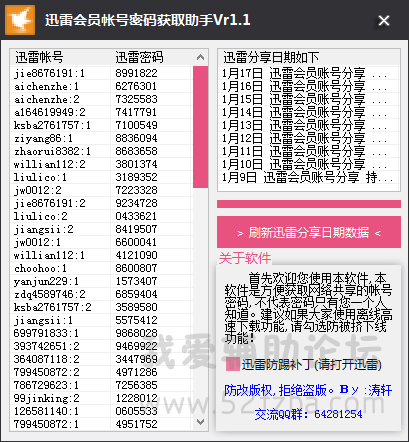Image resolution: width=409 pixels, height=442 pixels.
Task: Click the orange app logo icon
Action: click(20, 20)
